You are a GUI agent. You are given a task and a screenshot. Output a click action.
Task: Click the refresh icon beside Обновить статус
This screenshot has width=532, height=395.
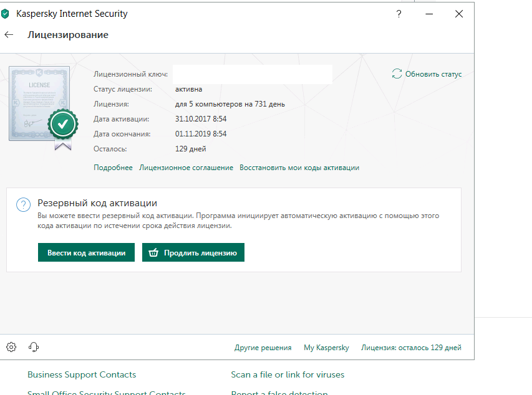[397, 74]
